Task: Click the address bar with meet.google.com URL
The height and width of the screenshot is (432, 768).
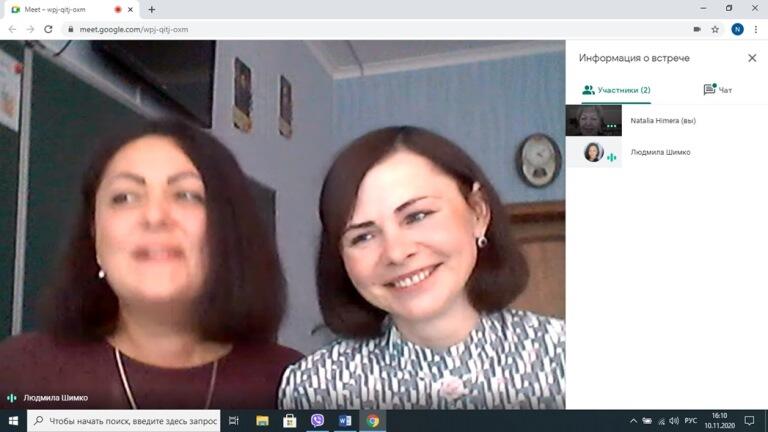Action: pos(375,29)
